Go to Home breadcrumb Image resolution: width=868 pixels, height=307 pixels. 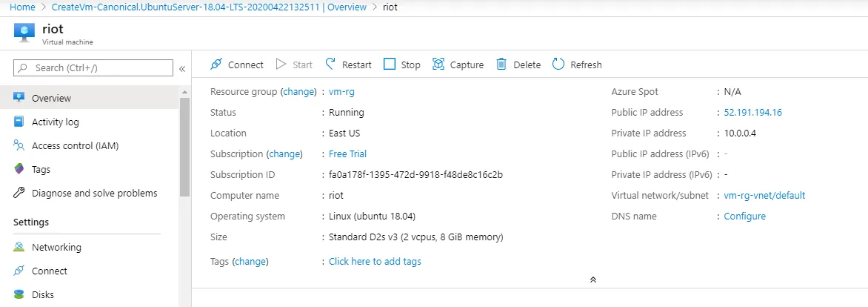click(x=22, y=7)
